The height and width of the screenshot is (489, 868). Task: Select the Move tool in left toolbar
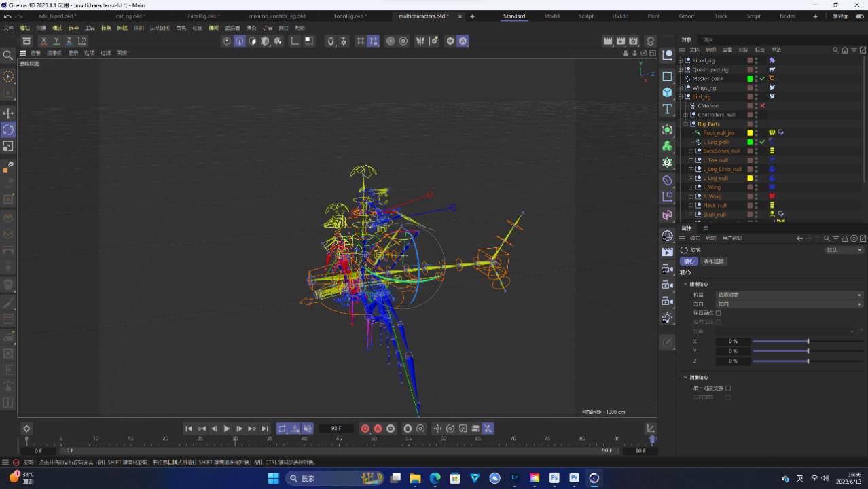[8, 113]
